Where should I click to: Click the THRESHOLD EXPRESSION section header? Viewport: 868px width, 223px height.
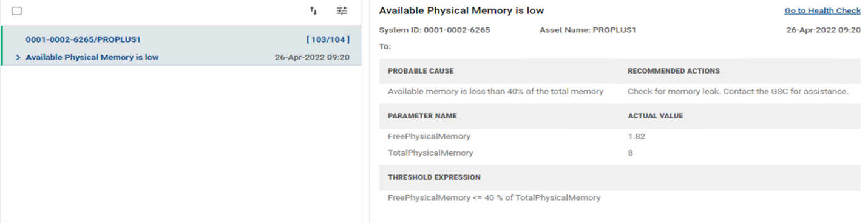coord(434,177)
